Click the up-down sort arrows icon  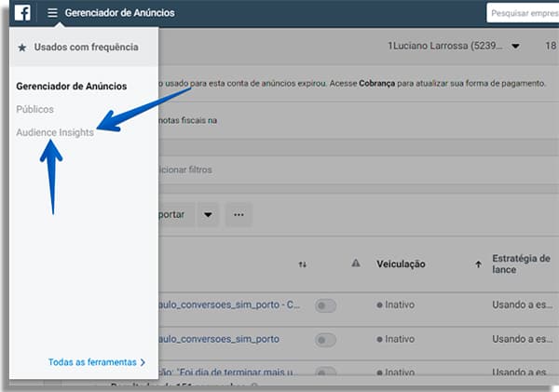(302, 264)
